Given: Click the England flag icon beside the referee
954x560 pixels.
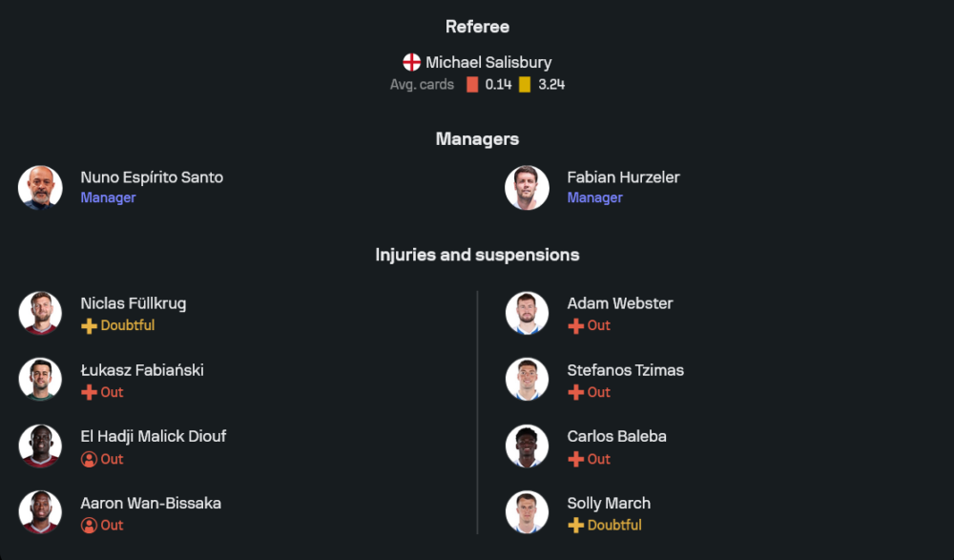Looking at the screenshot, I should (x=412, y=63).
